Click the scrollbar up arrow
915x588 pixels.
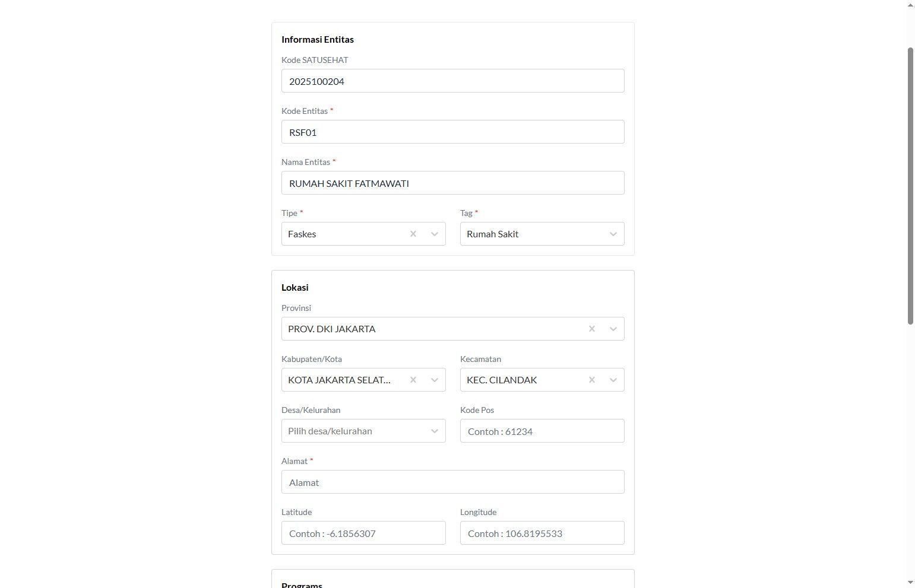coord(910,5)
